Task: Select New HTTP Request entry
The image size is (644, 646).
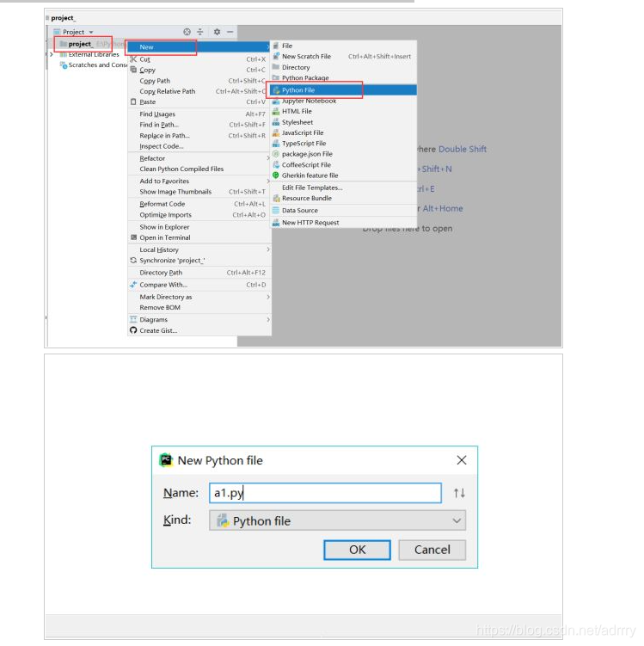Action: click(343, 223)
